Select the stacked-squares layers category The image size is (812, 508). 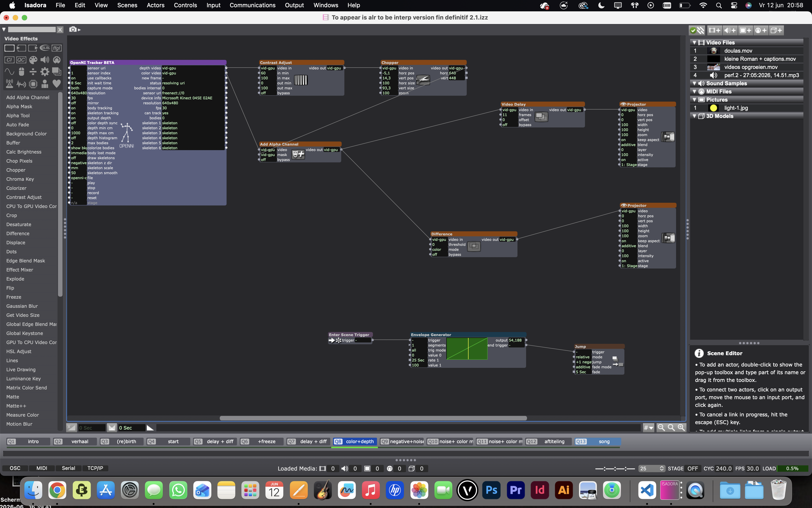click(x=57, y=72)
